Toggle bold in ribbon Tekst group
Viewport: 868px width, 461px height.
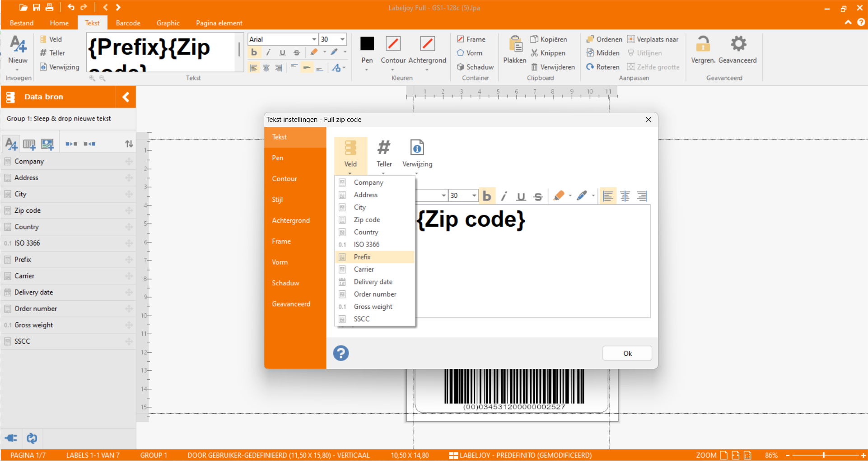point(254,52)
